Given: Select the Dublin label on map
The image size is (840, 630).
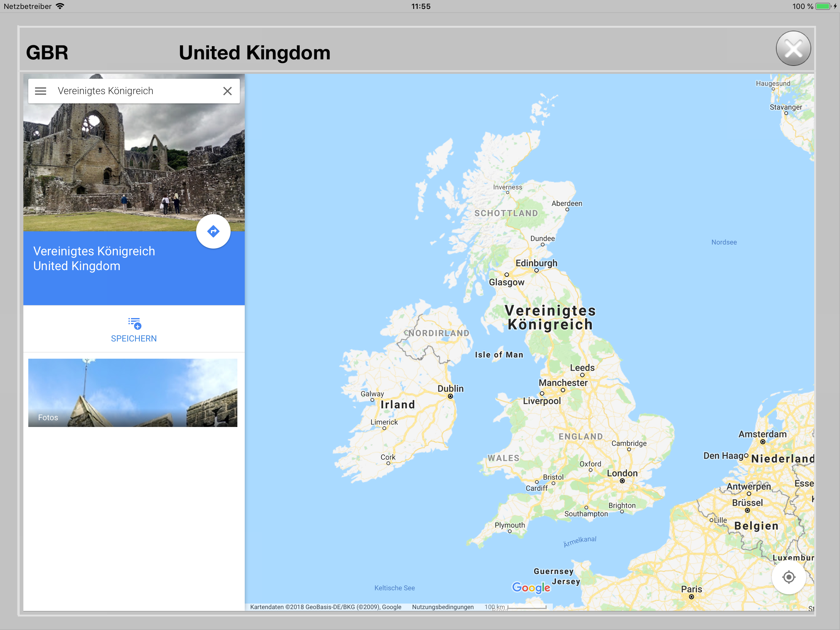Looking at the screenshot, I should (450, 388).
